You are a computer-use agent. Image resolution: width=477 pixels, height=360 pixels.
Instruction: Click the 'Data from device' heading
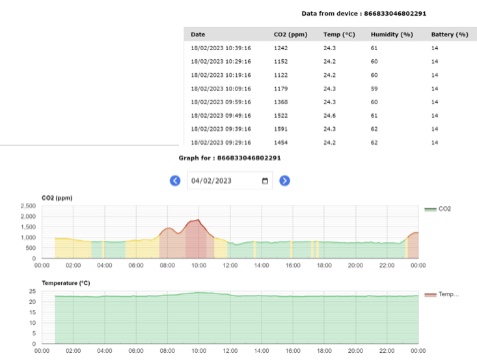click(x=364, y=14)
